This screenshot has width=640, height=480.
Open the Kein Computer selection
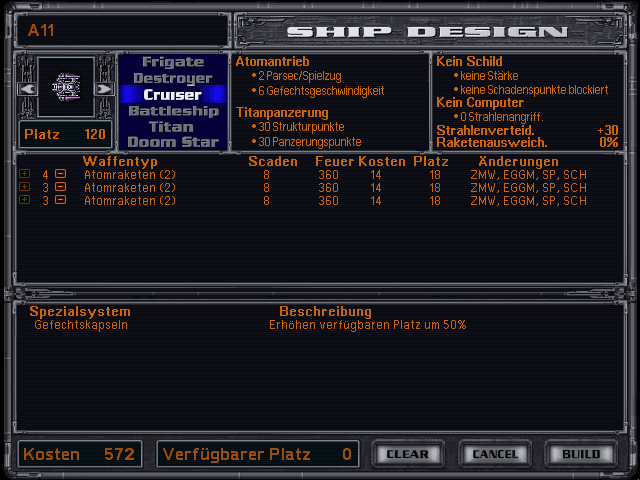[x=480, y=103]
